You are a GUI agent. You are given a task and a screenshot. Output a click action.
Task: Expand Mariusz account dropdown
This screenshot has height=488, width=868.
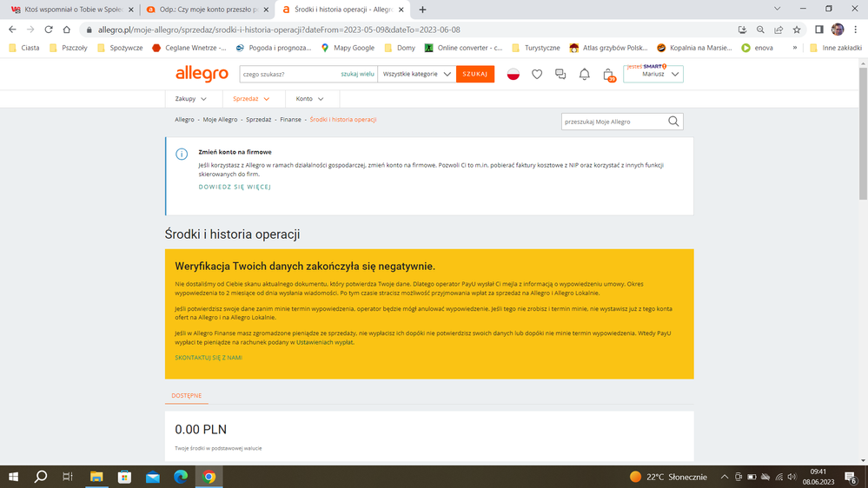(653, 74)
